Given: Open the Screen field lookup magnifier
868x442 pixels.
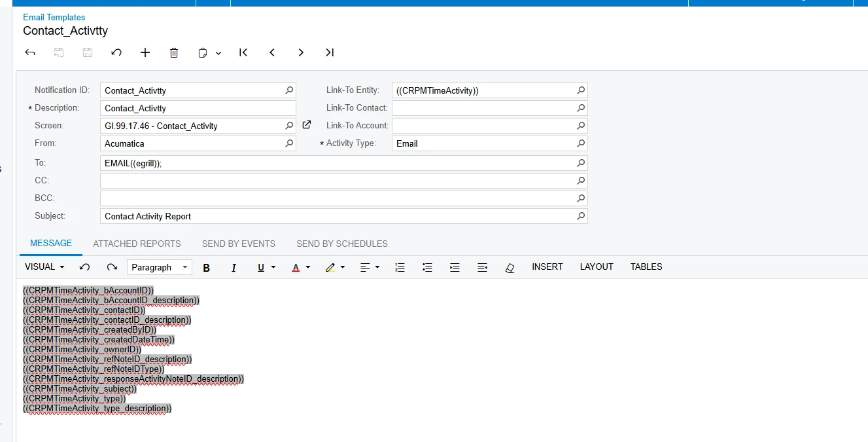Looking at the screenshot, I should coord(289,126).
